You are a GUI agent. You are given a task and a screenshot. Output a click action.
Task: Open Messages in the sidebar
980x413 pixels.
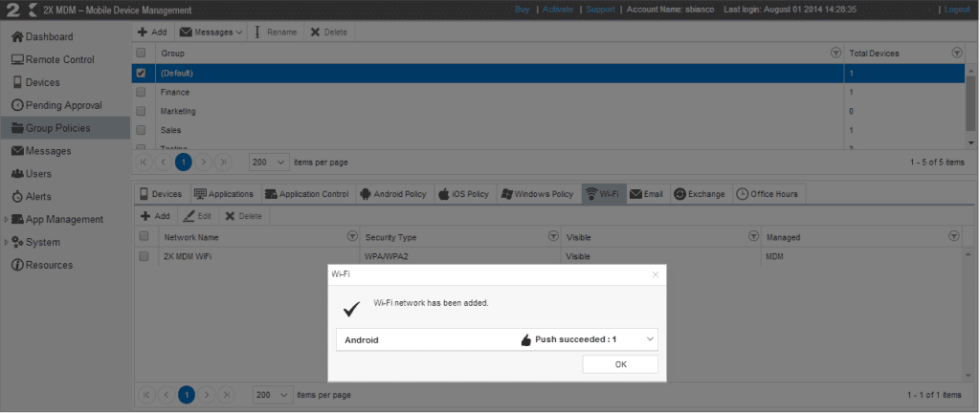coord(41,151)
